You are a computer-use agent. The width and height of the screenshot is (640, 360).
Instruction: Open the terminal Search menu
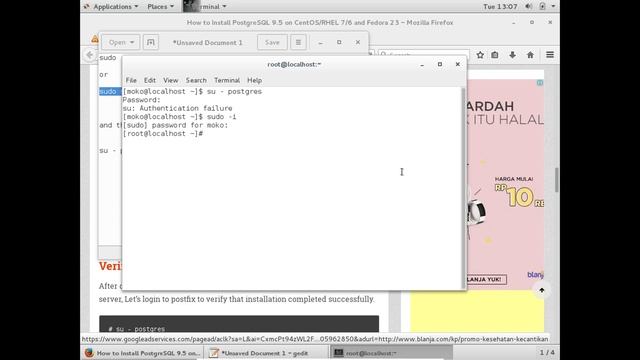(x=196, y=80)
